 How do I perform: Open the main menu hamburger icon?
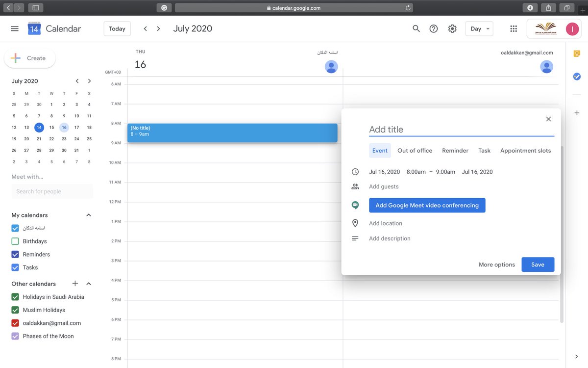pyautogui.click(x=15, y=28)
